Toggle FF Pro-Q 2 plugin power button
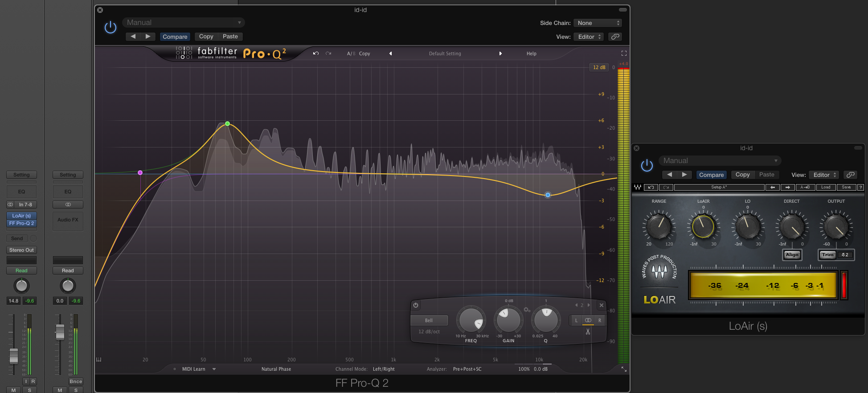Image resolution: width=868 pixels, height=393 pixels. click(110, 28)
